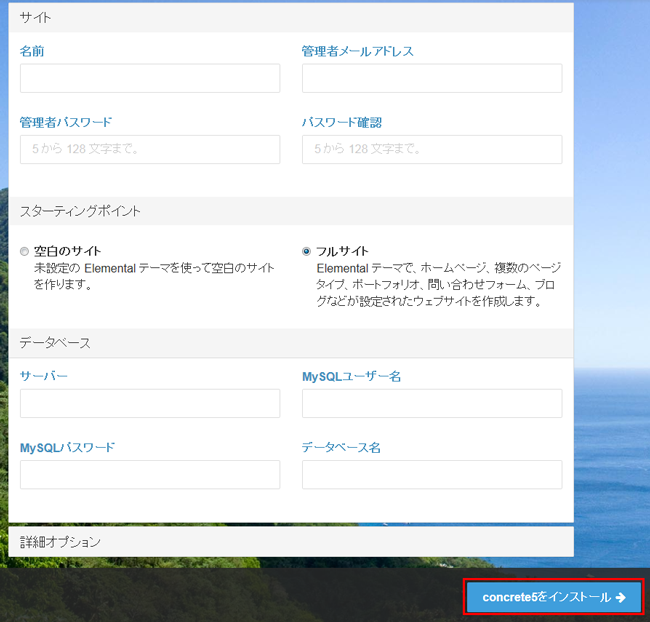Focus the データベース名 input field

[x=432, y=475]
